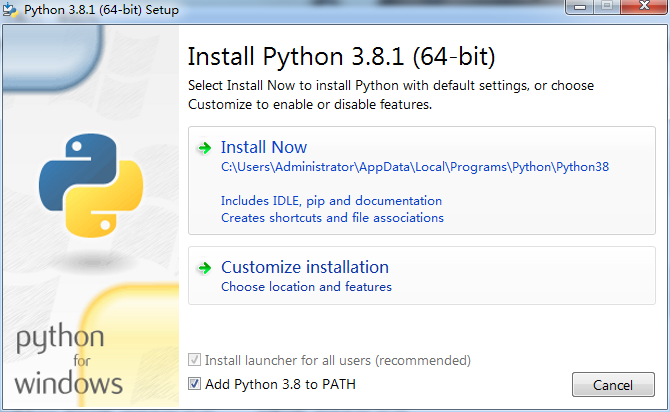Start installation with Install Now
Screen dimensions: 670x412
[x=422, y=180]
